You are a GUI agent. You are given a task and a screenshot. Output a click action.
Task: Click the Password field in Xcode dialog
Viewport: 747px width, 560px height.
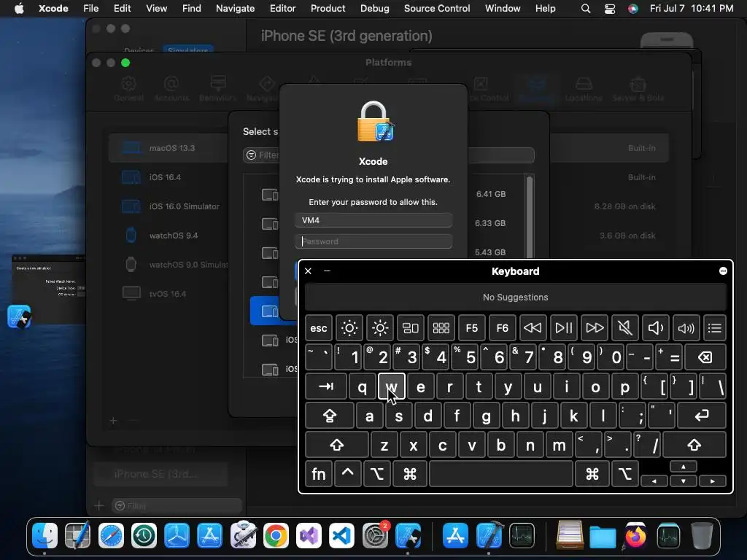click(373, 241)
